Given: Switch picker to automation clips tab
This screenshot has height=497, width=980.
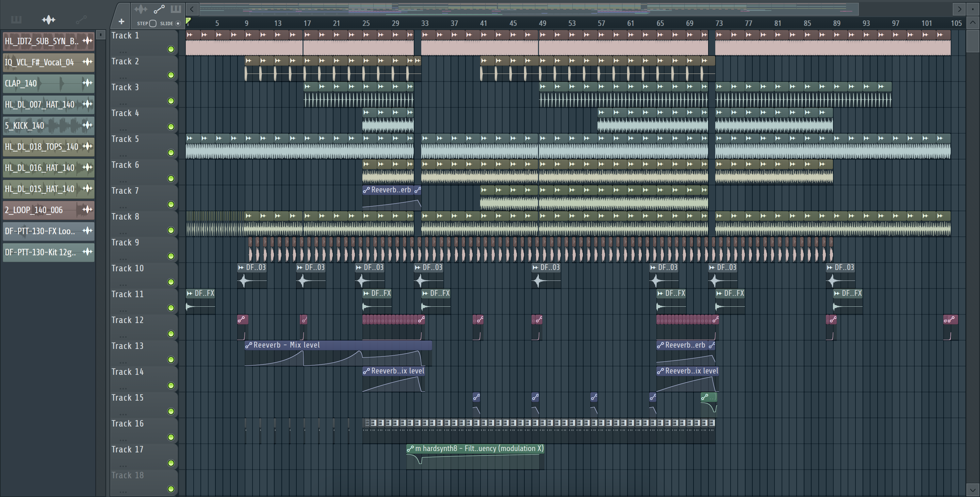Looking at the screenshot, I should (81, 19).
